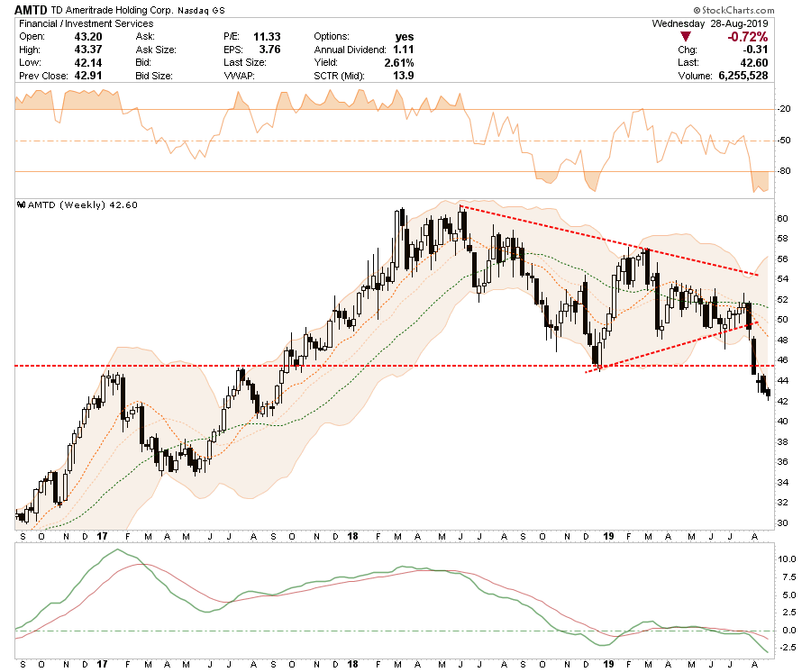Click the -2.5 label on the MACD axis
This screenshot has width=811, height=672.
788,647
